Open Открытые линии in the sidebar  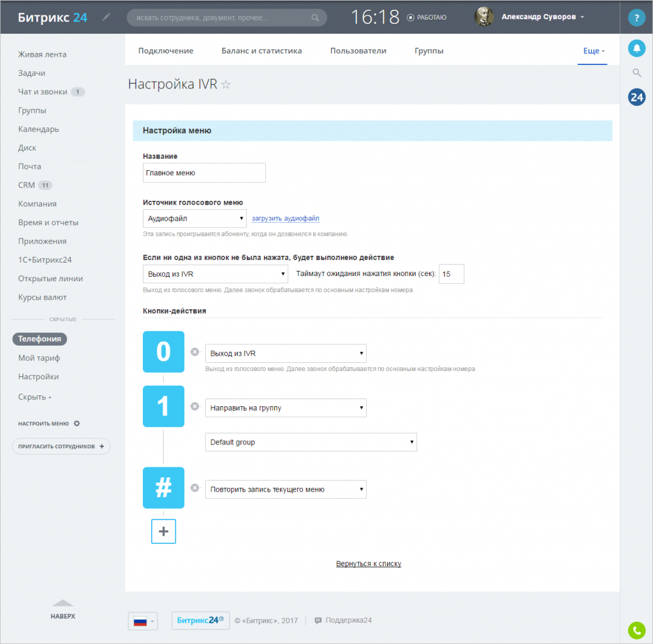pyautogui.click(x=50, y=279)
